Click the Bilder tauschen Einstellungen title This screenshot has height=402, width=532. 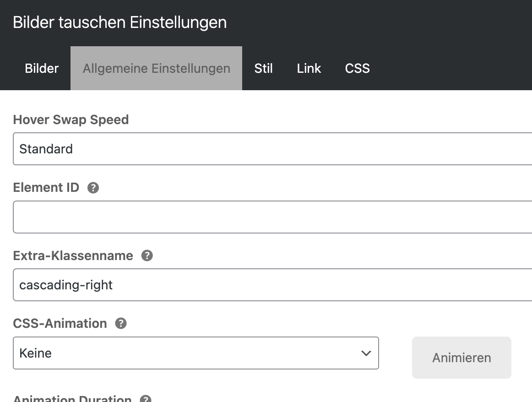[x=120, y=22]
